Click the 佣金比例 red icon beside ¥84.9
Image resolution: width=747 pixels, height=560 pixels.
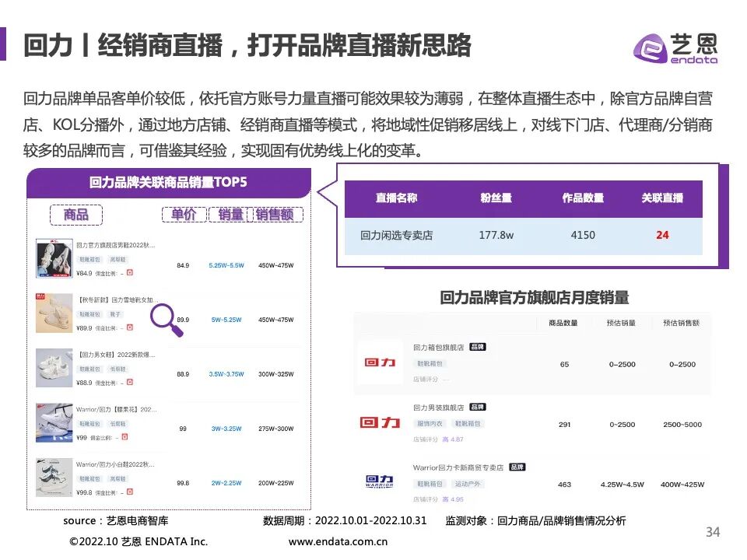coord(129,272)
